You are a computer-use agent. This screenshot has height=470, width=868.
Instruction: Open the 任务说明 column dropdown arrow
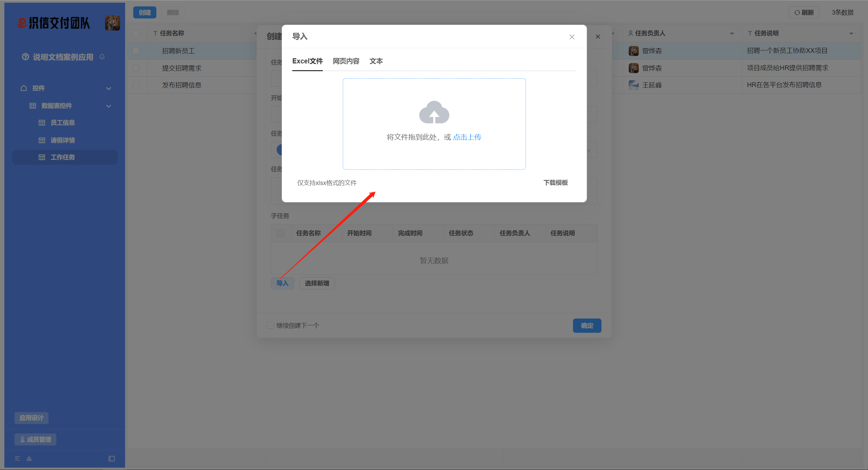(x=851, y=34)
